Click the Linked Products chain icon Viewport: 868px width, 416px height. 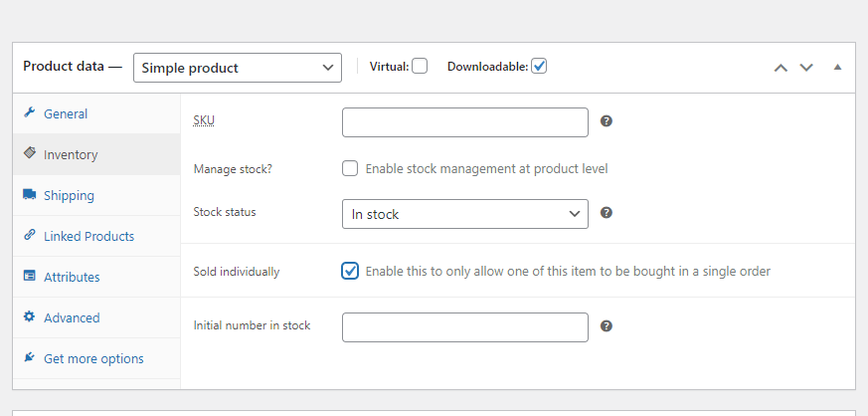click(x=29, y=236)
